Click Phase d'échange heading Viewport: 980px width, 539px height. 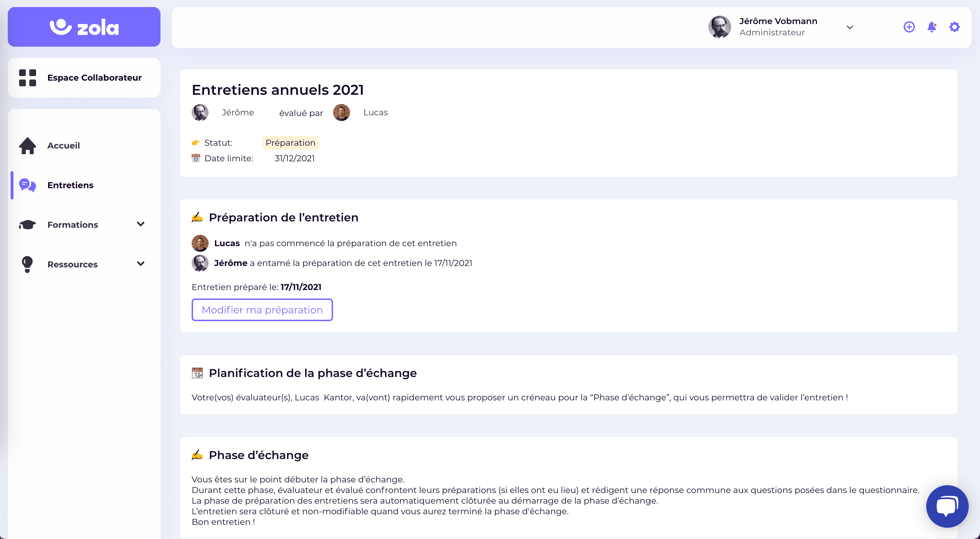[x=259, y=455]
